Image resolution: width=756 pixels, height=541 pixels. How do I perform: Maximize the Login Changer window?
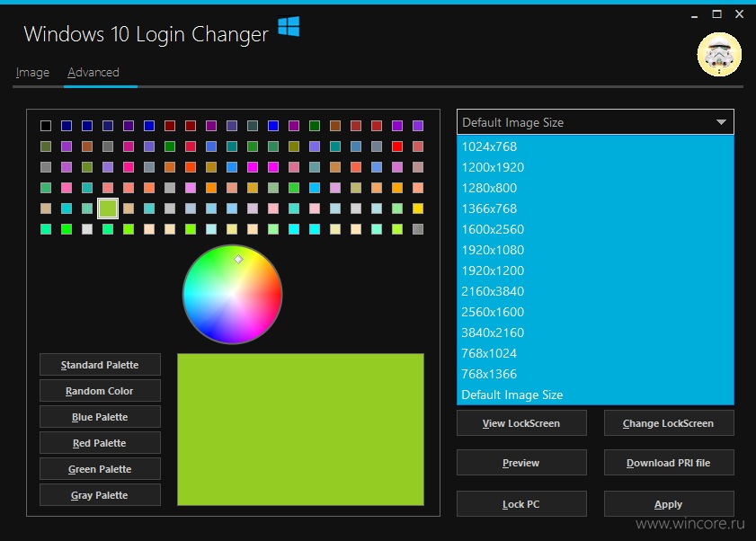717,14
